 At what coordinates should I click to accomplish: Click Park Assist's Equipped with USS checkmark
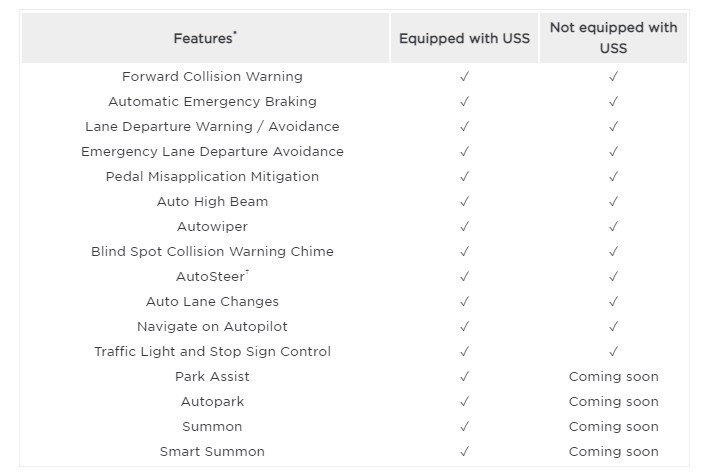(x=464, y=376)
